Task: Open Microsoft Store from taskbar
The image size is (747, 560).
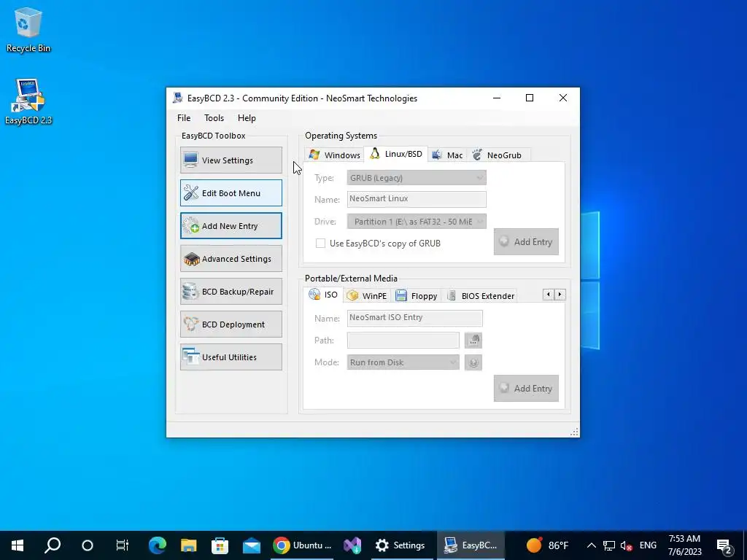Action: (220, 545)
